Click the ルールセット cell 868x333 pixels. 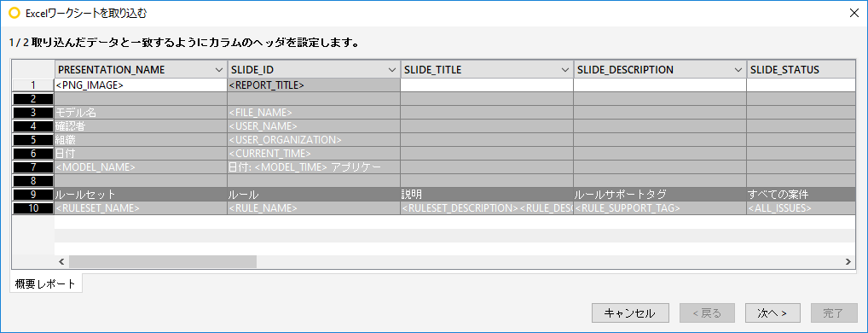coord(141,195)
